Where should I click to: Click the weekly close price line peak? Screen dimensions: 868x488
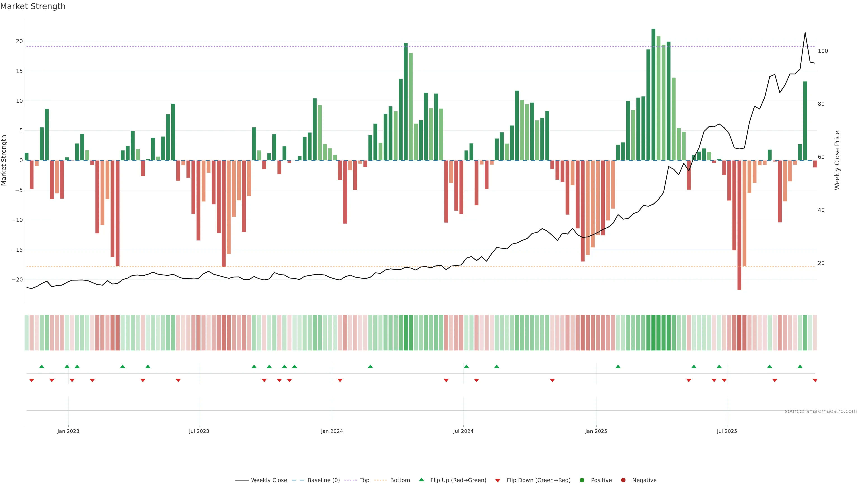[805, 33]
